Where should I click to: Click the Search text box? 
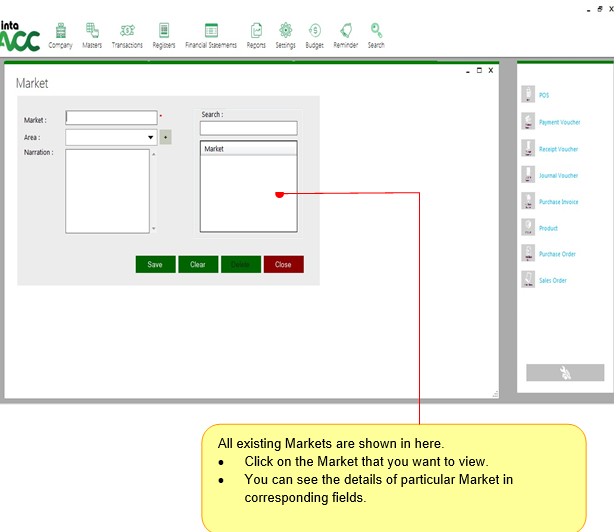(x=248, y=128)
